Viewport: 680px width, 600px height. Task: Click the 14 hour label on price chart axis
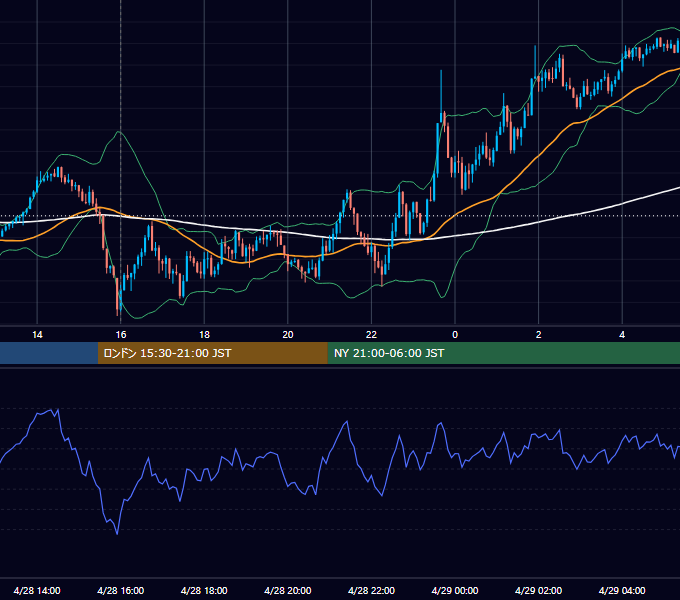37,335
